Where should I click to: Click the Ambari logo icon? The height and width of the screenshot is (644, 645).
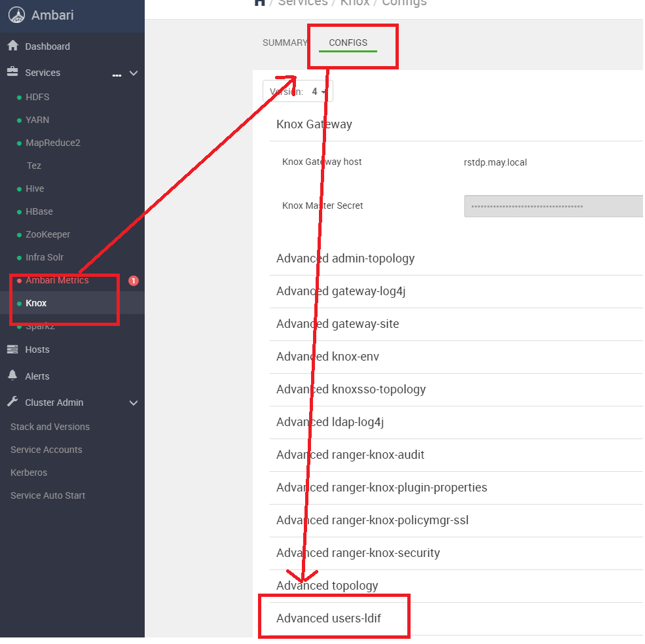pyautogui.click(x=16, y=15)
